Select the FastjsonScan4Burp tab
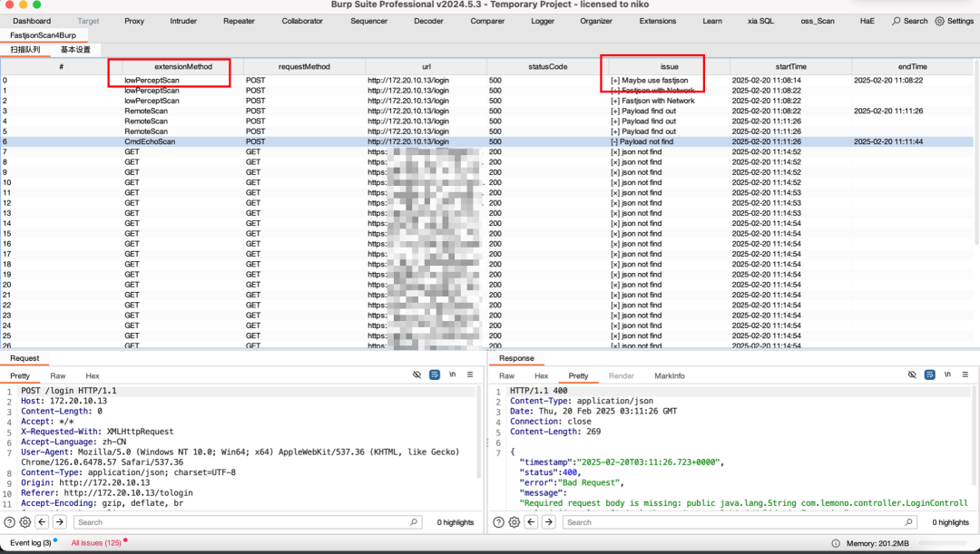980x554 pixels. [44, 35]
